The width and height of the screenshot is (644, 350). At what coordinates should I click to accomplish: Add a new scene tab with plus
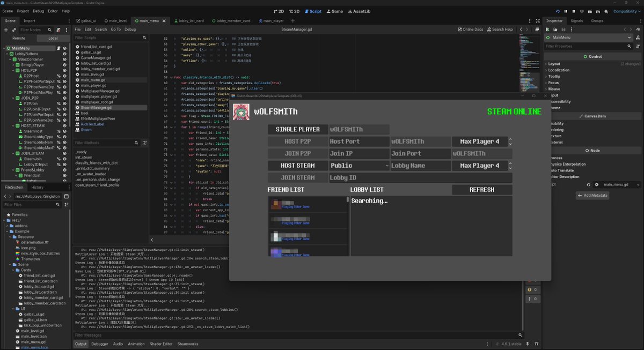[x=292, y=20]
